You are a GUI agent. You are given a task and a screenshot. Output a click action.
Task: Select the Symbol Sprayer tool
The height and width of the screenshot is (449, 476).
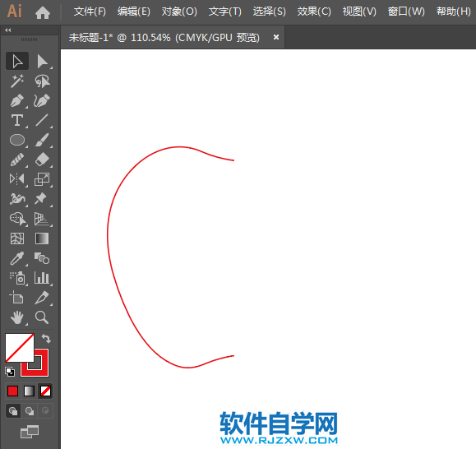tap(17, 278)
